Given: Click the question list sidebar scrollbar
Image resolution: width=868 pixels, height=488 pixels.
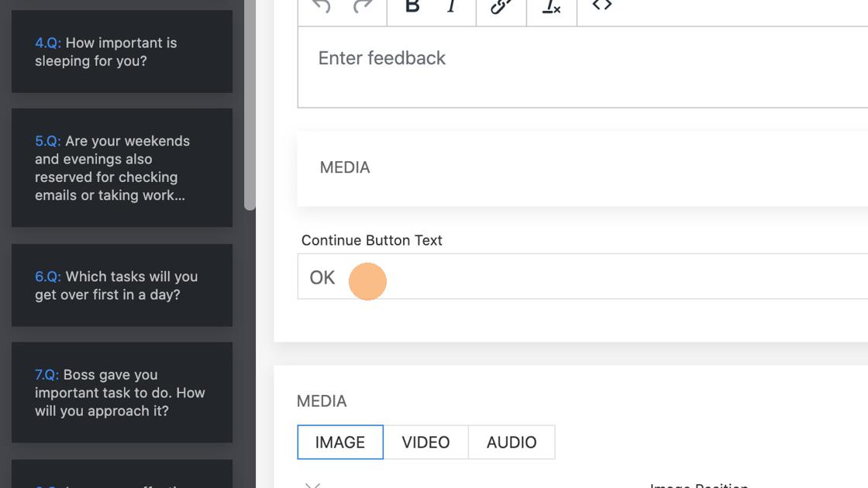Looking at the screenshot, I should tap(250, 116).
